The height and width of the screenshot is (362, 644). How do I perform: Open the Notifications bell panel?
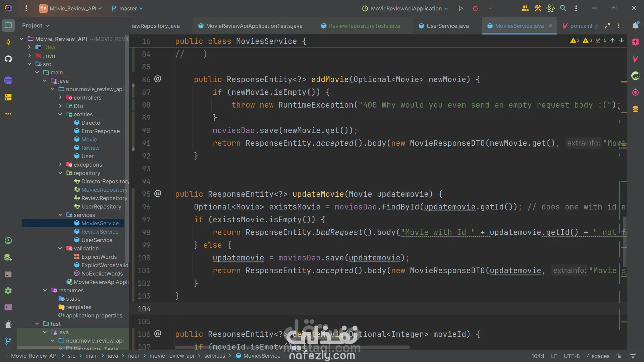(635, 26)
